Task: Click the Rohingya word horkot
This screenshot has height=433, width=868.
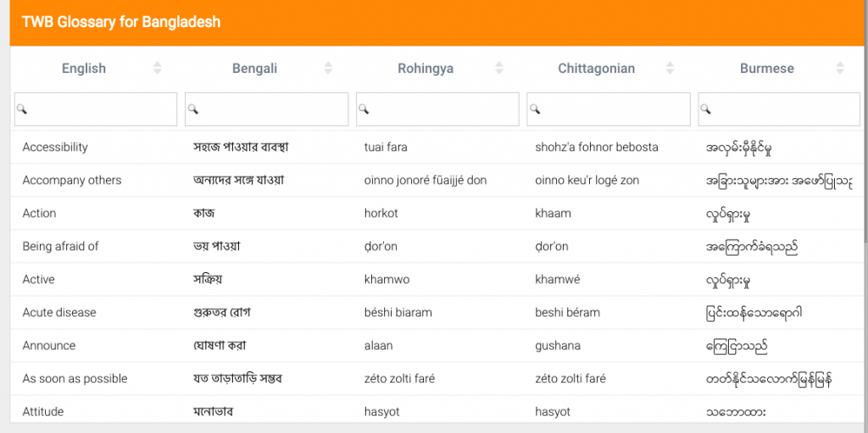Action: tap(381, 214)
